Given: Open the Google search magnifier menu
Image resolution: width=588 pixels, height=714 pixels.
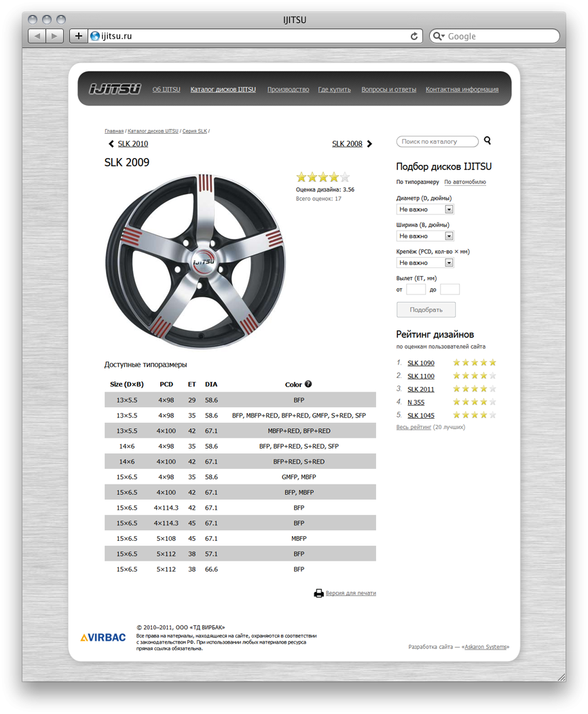Looking at the screenshot, I should (x=439, y=36).
